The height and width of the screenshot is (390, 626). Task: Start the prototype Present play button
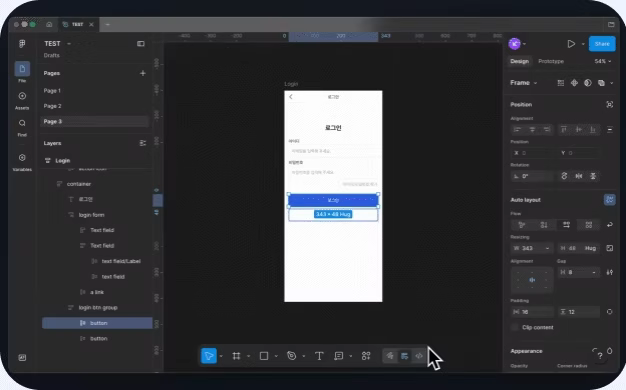pos(571,44)
